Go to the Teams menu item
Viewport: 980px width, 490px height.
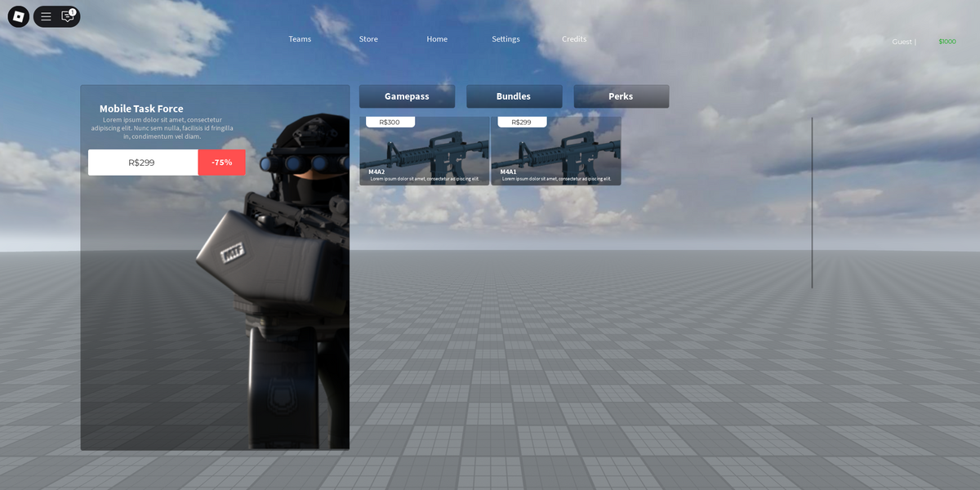pos(300,39)
